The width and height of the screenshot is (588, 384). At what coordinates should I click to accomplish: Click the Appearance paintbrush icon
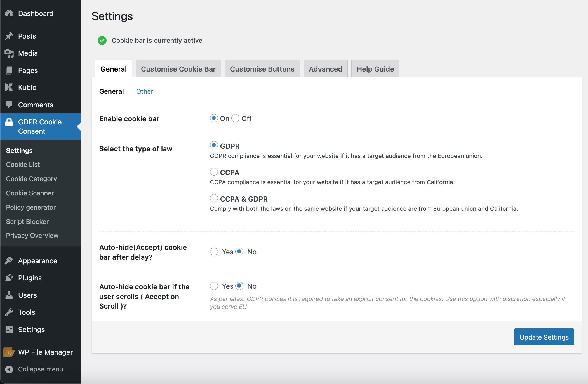9,260
